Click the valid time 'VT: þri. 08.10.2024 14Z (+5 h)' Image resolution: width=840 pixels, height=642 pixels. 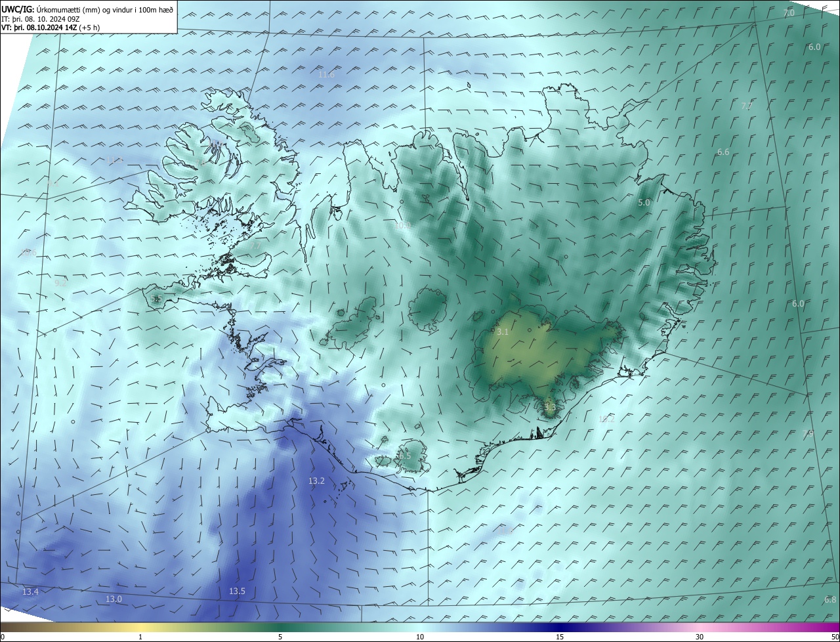[x=50, y=28]
